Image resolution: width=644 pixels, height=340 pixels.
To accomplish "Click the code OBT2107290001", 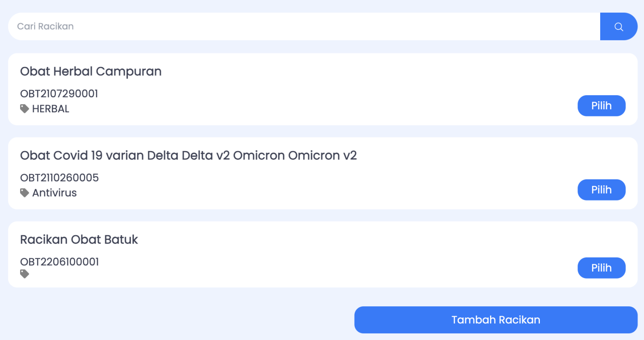I will point(59,94).
